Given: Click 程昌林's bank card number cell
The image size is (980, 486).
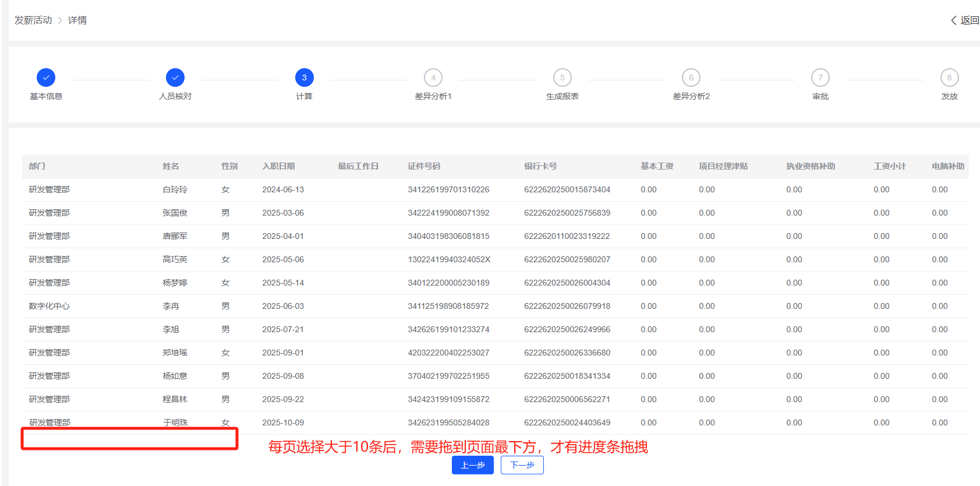Looking at the screenshot, I should coord(567,400).
